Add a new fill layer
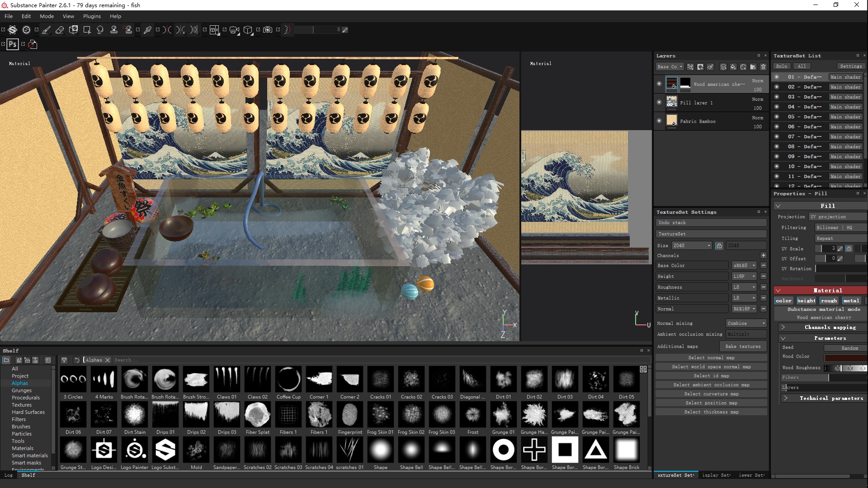This screenshot has height=488, width=868. point(733,67)
